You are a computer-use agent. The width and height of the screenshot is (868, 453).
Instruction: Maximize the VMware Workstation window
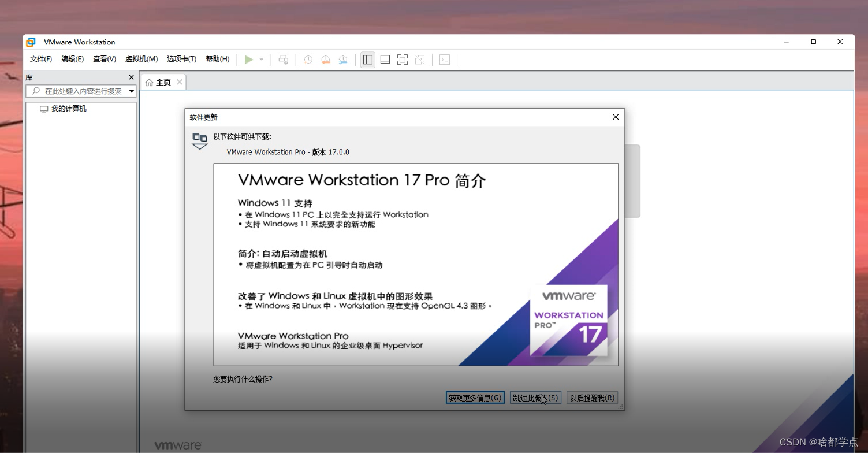813,42
